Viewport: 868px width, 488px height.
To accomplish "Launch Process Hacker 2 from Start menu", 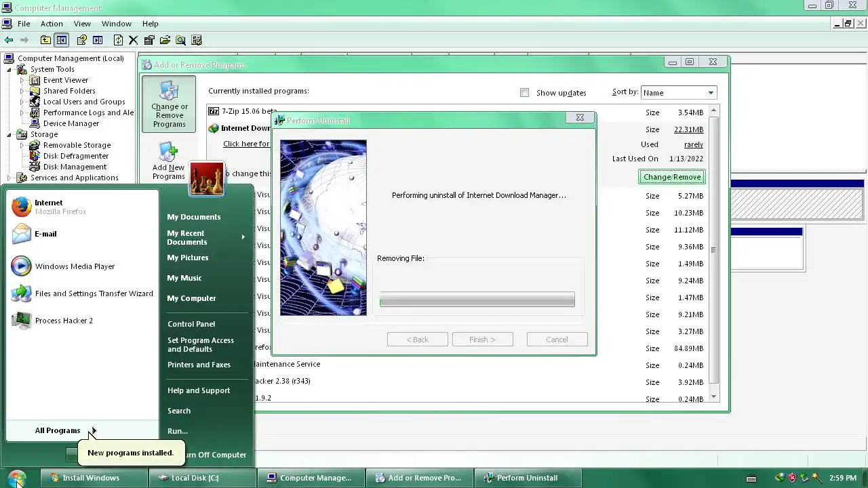I will tap(82, 321).
